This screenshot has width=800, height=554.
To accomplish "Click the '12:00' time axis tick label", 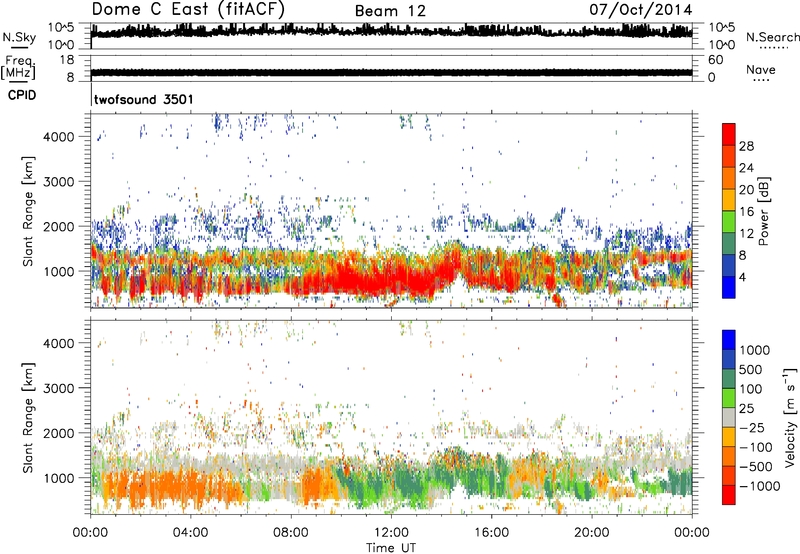I will point(391,533).
